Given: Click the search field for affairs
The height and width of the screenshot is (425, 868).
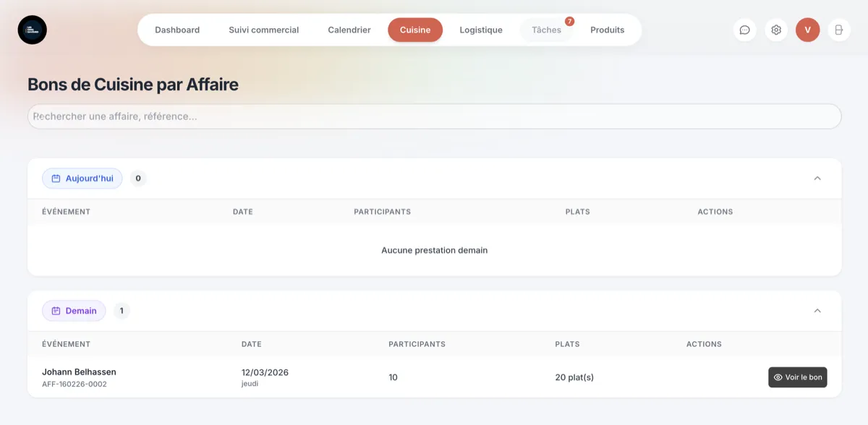Looking at the screenshot, I should tap(434, 116).
